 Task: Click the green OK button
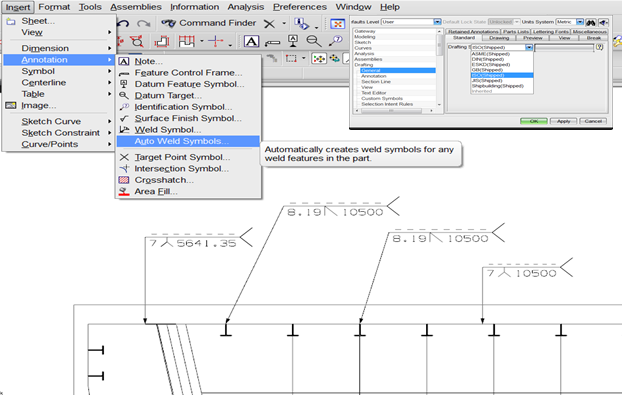point(534,121)
